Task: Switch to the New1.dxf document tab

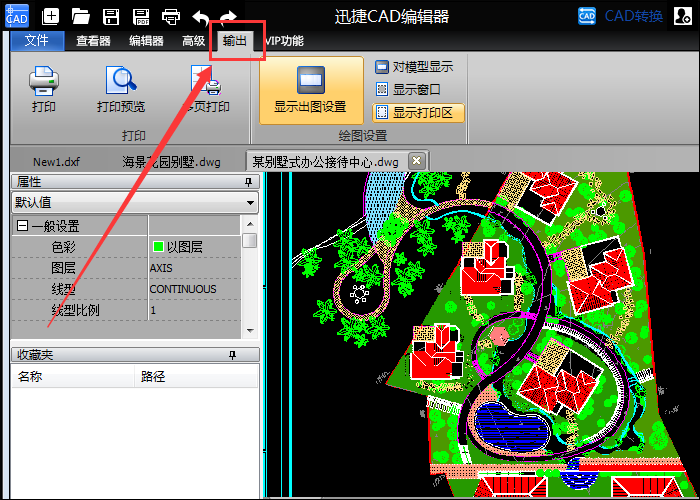Action: pos(56,161)
